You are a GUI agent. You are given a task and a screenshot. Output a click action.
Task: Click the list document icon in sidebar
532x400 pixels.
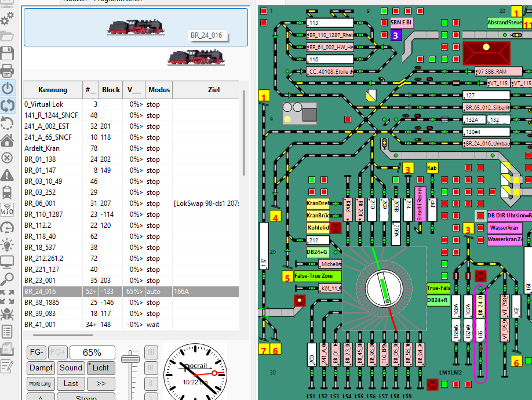click(x=7, y=332)
